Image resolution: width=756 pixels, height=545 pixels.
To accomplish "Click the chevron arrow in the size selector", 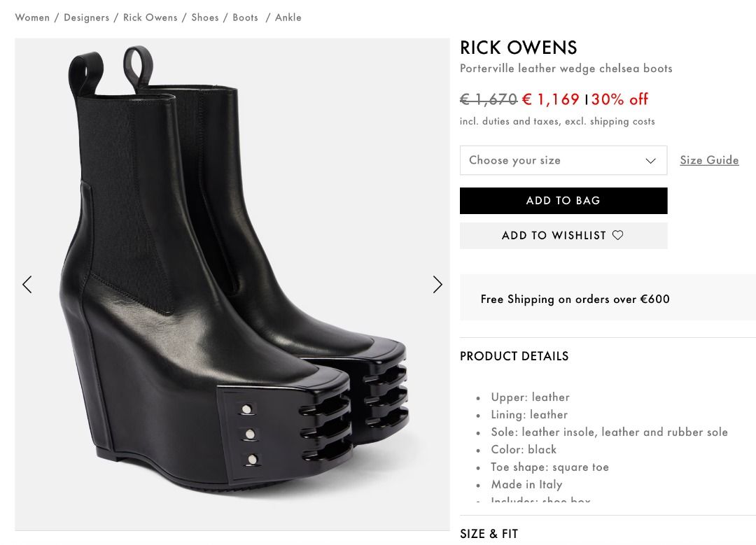I will click(x=650, y=161).
